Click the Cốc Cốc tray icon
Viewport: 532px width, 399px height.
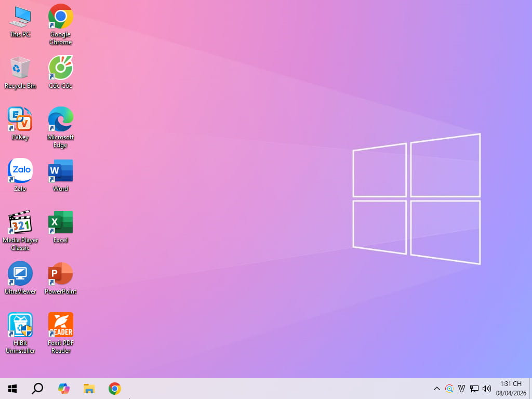[449, 389]
